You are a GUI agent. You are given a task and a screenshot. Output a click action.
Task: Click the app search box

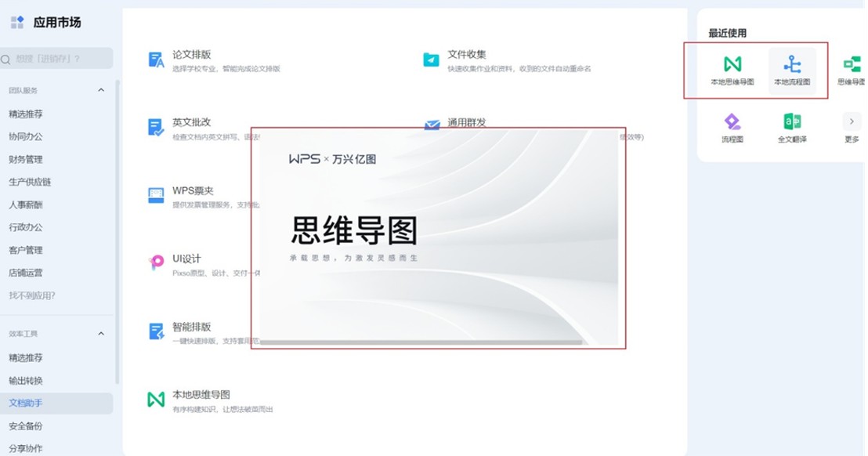point(56,58)
